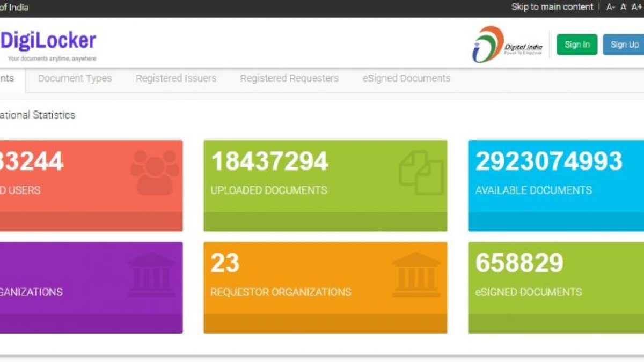The height and width of the screenshot is (362, 644).
Task: Click the Digital India logo
Action: click(x=507, y=45)
